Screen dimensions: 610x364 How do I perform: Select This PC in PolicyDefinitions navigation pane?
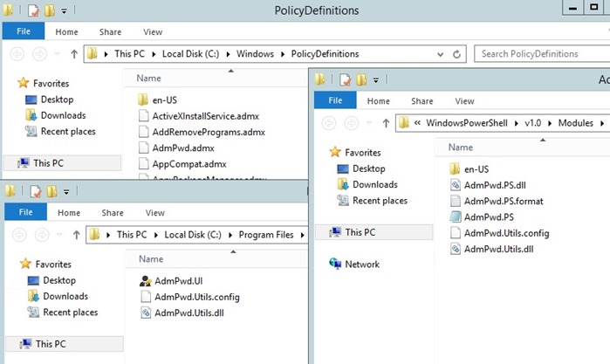click(62, 163)
